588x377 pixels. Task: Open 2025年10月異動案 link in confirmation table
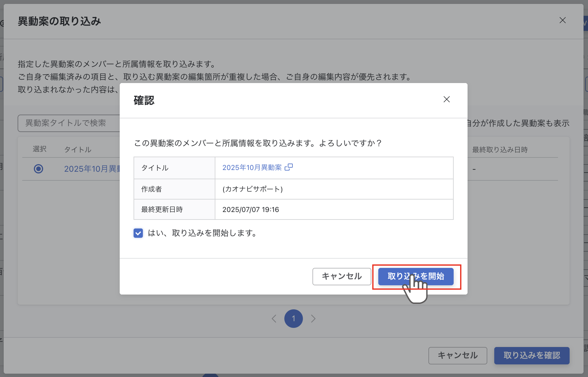252,167
